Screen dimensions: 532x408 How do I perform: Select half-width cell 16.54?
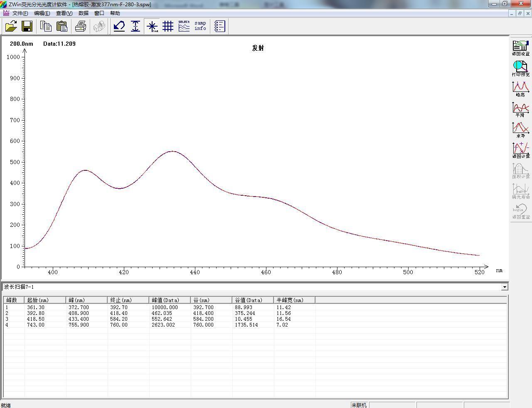[x=283, y=319]
